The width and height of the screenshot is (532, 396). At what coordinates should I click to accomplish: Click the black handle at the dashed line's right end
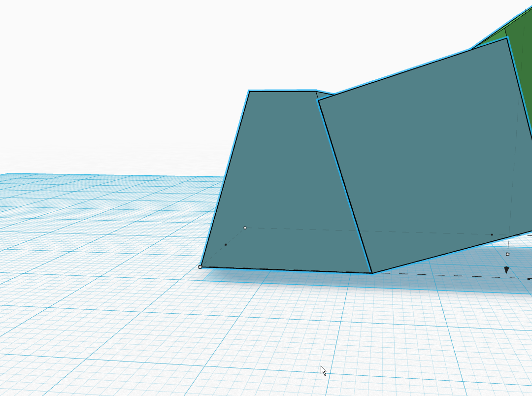(x=529, y=279)
